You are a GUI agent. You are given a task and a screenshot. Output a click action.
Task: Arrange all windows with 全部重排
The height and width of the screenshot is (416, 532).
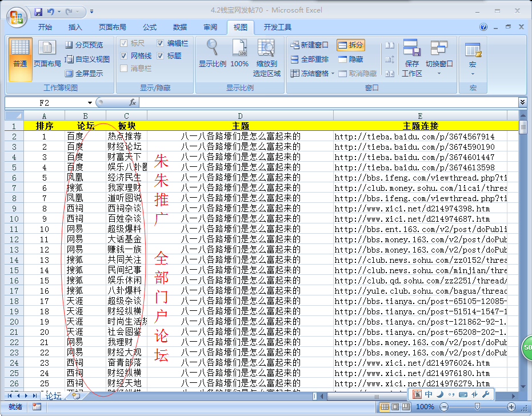(x=310, y=59)
